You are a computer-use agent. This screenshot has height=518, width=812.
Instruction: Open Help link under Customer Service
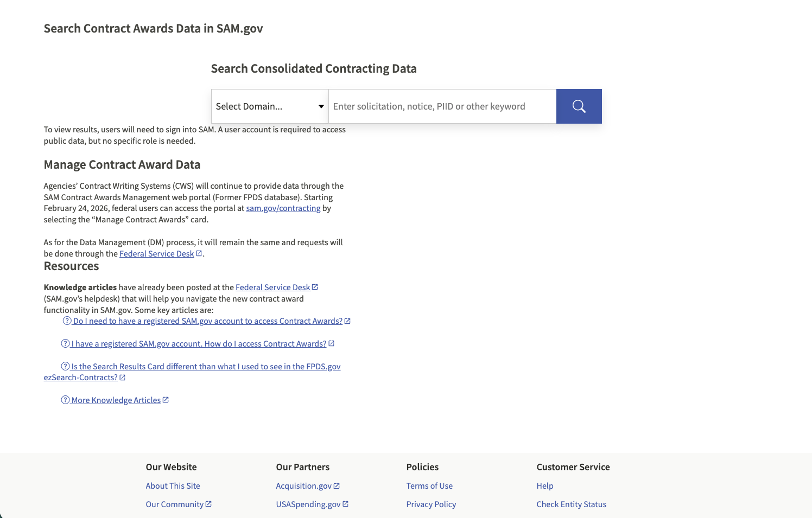(x=545, y=486)
